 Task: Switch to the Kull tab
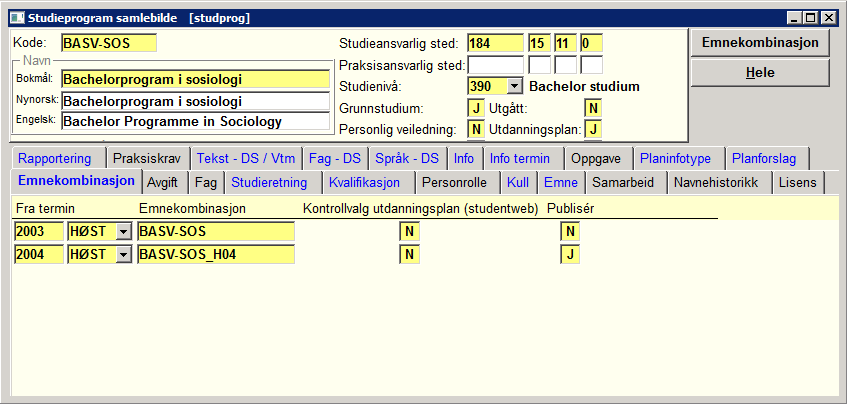coord(517,183)
